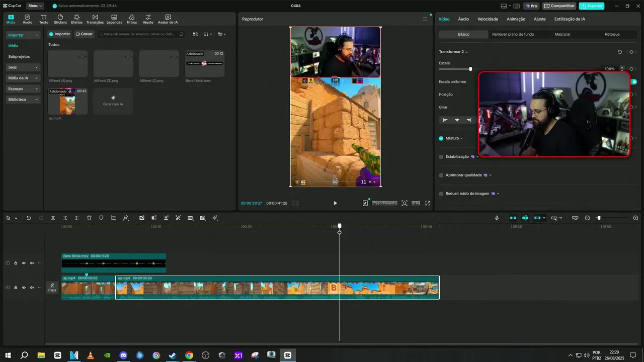The width and height of the screenshot is (644, 362).
Task: Open the Texto tool tab
Action: point(44,19)
